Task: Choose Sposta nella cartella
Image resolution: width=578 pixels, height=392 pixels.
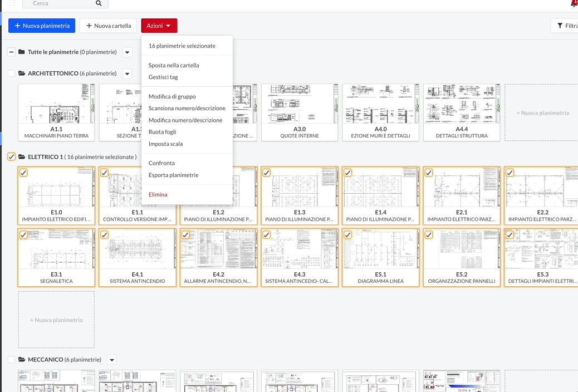Action: [x=174, y=65]
